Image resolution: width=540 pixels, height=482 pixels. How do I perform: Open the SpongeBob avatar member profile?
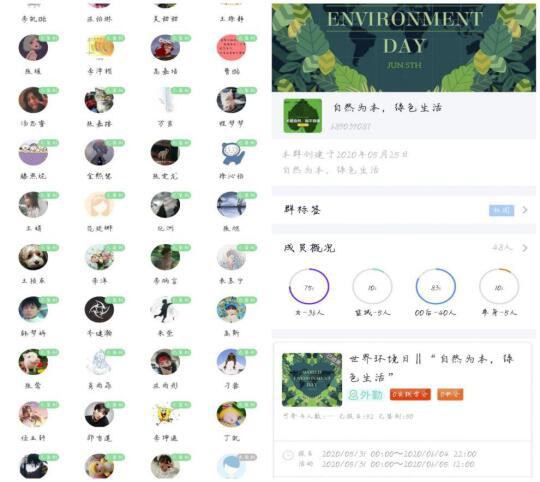click(x=165, y=415)
